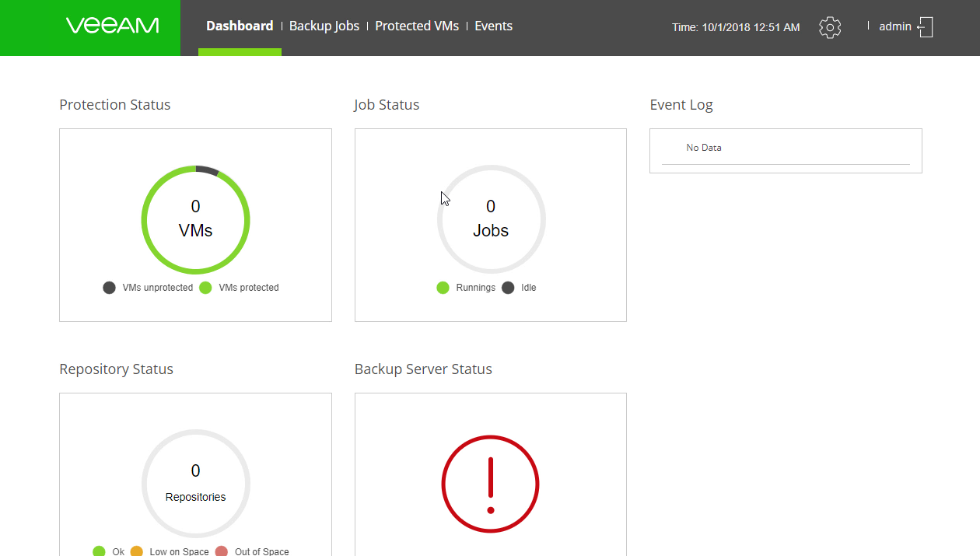
Task: Click the 0 Jobs donut chart
Action: pos(491,219)
